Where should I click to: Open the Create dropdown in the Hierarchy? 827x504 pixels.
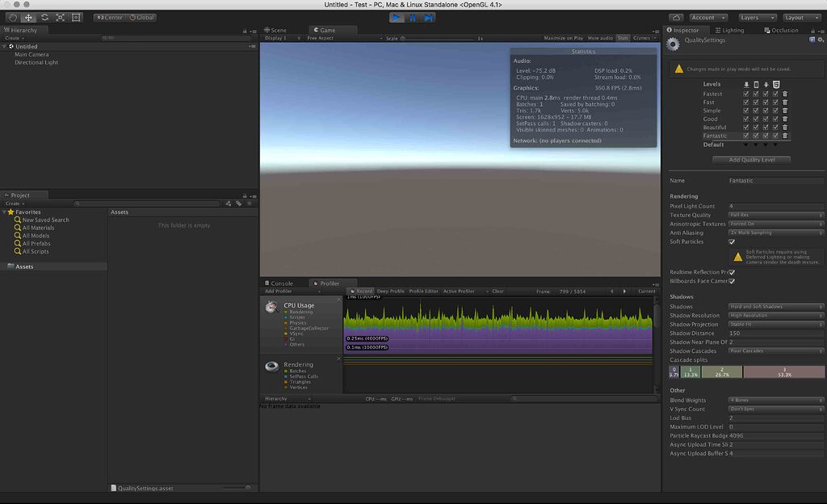point(12,38)
